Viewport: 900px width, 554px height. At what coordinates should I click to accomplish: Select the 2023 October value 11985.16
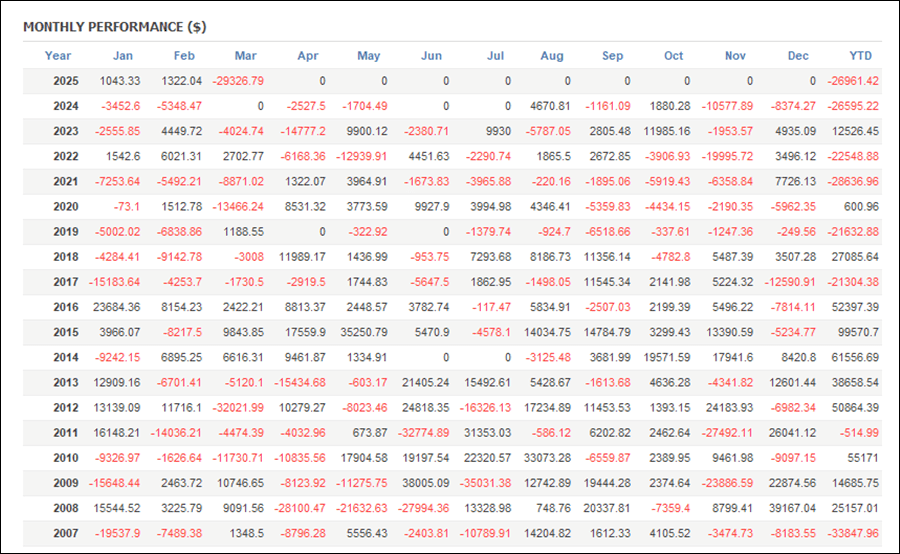pyautogui.click(x=666, y=131)
